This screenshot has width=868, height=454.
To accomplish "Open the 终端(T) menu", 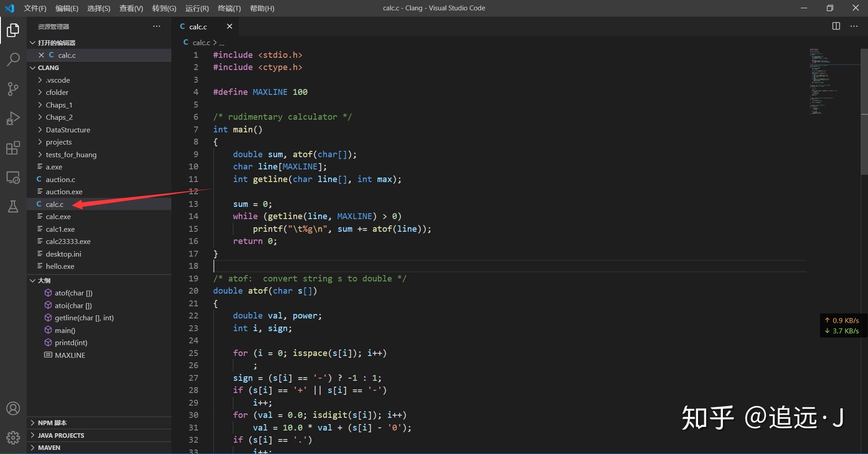I will pyautogui.click(x=229, y=8).
